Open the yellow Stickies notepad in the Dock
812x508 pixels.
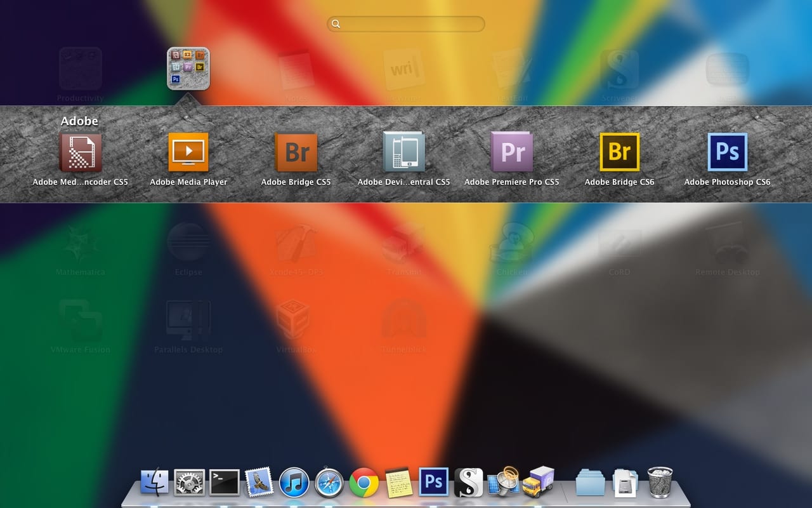tap(398, 483)
